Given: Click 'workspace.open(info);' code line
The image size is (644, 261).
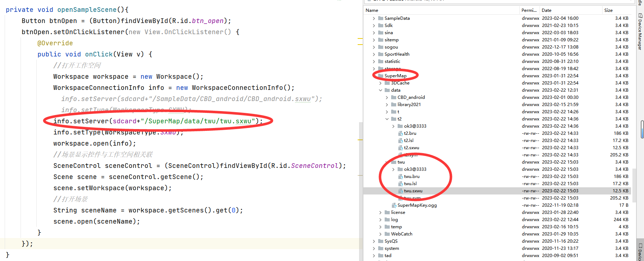Looking at the screenshot, I should (x=95, y=143).
